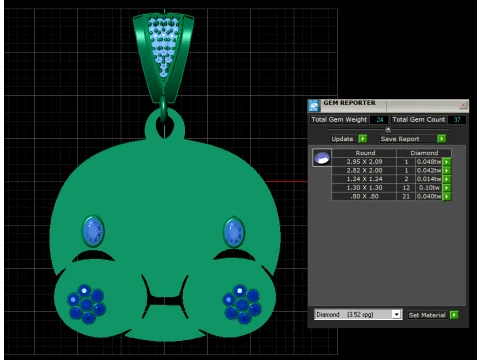Viewport: 480px width, 360px height.
Task: Select the 1.24 X 1.24 size cell
Action: coord(364,179)
